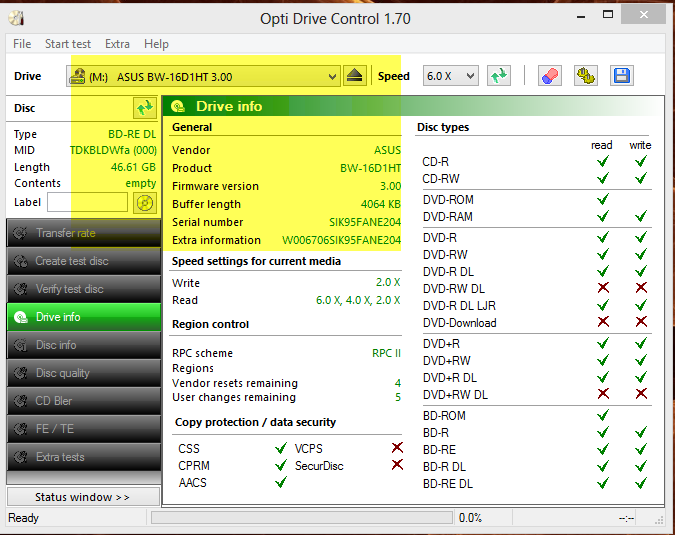This screenshot has width=675, height=535.
Task: Click the save floppy disk icon
Action: 622,76
